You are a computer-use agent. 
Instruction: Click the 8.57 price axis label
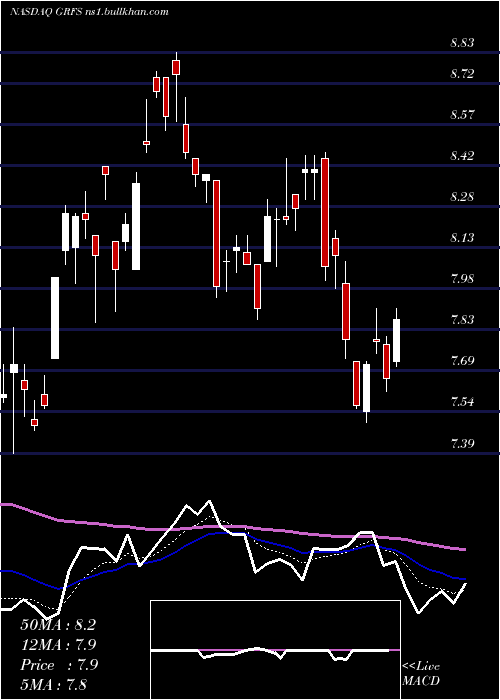coord(462,115)
